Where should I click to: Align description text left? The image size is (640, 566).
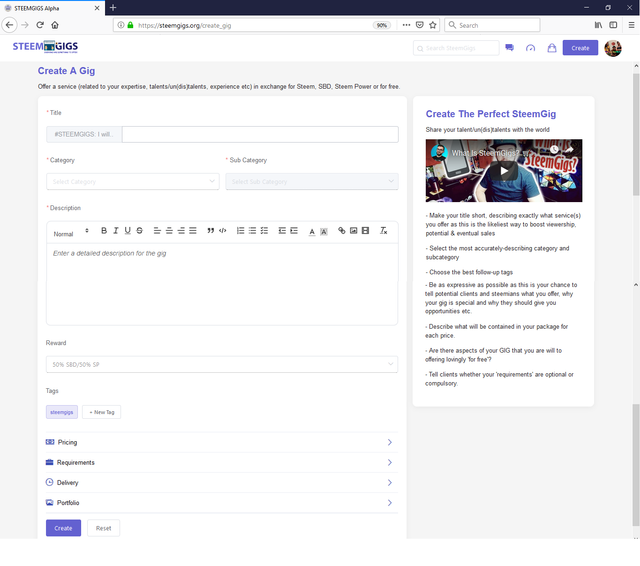point(157,231)
